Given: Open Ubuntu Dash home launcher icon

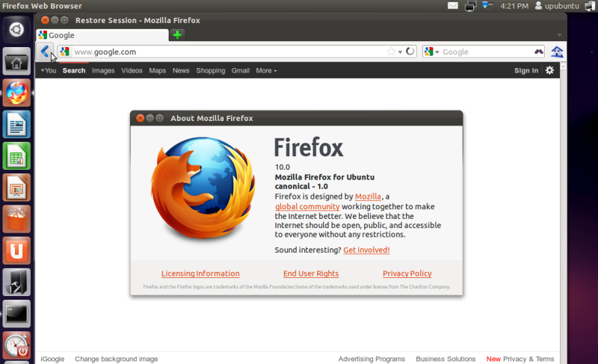Looking at the screenshot, I should coord(16,30).
